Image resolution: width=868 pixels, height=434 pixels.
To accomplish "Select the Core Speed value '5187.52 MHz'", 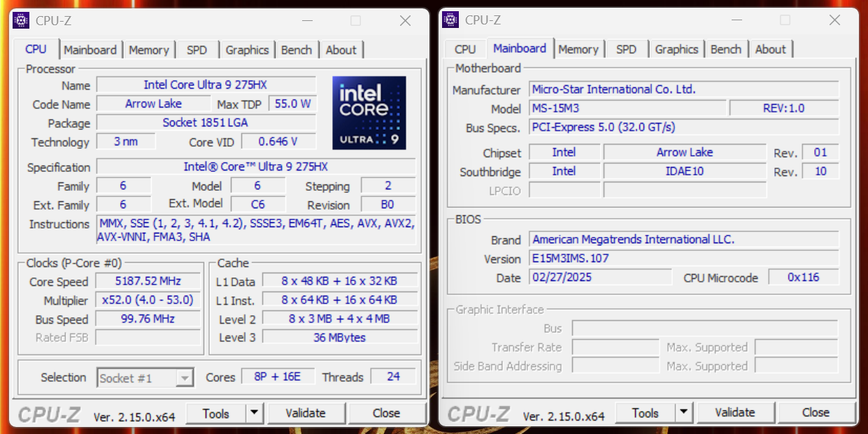I will tap(148, 281).
